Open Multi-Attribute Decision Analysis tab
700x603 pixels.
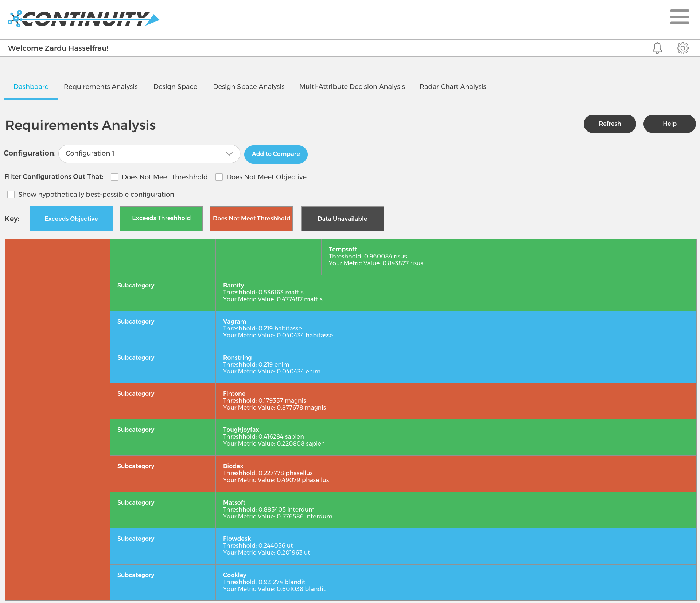[x=352, y=87]
